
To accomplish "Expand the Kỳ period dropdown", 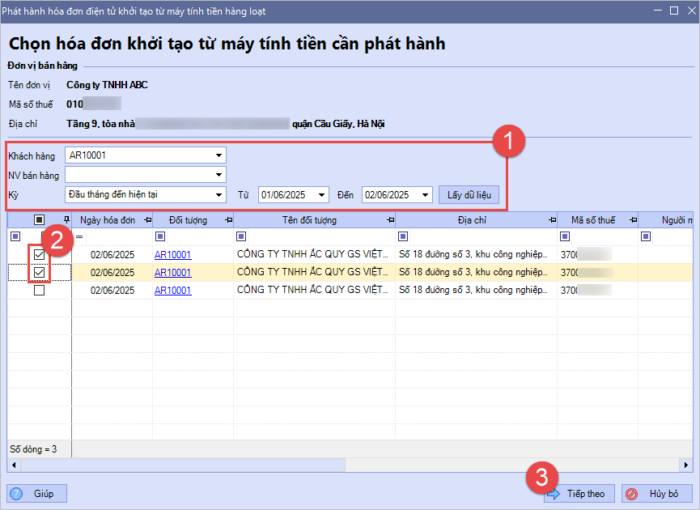I will [x=218, y=195].
